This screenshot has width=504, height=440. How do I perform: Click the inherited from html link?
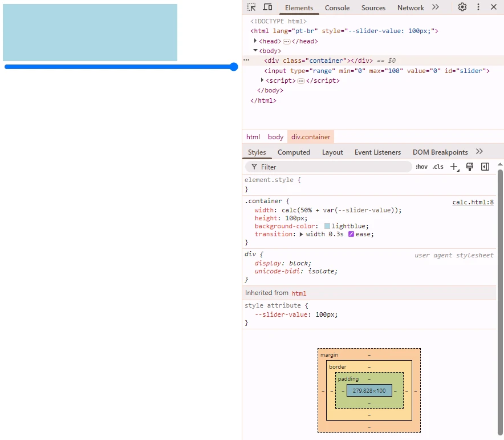(x=299, y=293)
